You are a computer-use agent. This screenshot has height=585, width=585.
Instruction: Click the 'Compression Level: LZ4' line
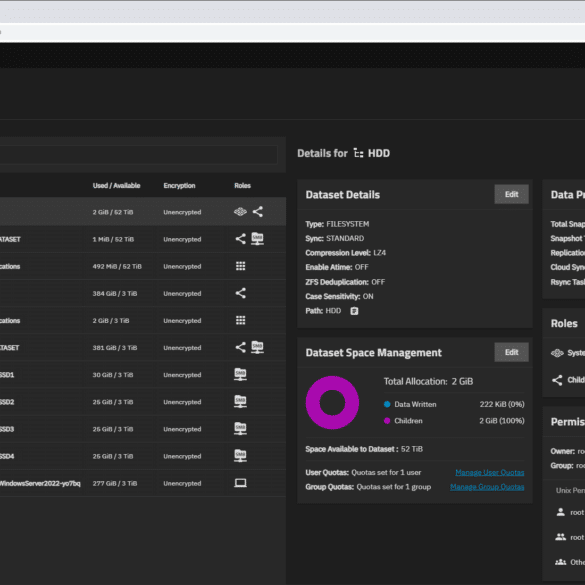345,253
